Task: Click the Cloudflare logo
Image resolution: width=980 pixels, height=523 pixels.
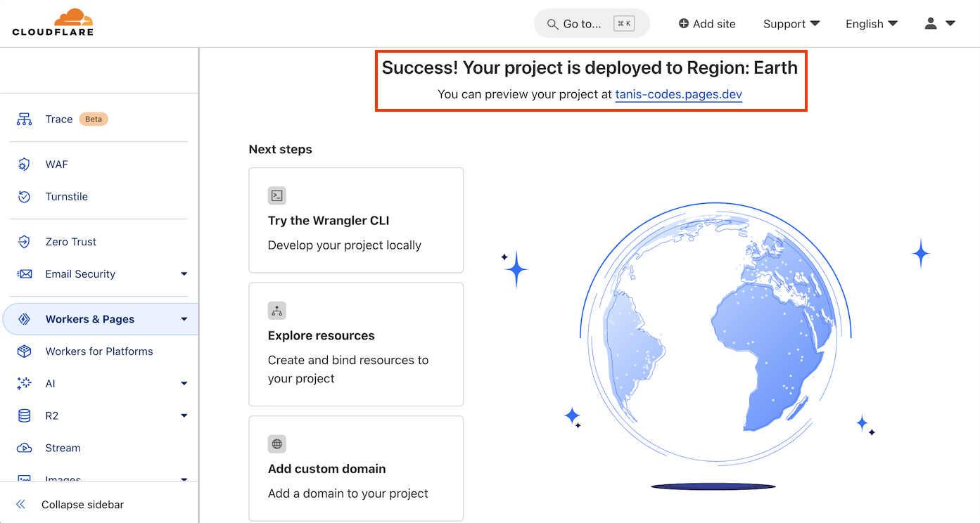Action: pos(53,22)
